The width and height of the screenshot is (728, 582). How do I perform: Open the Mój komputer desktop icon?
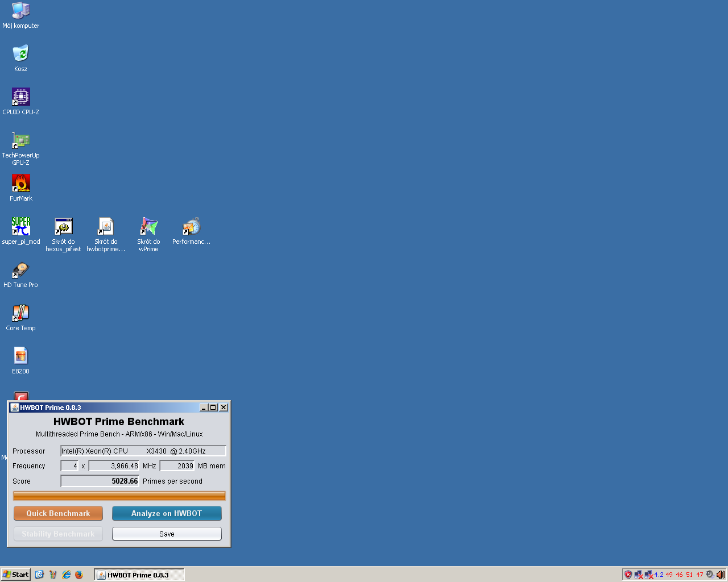click(21, 15)
